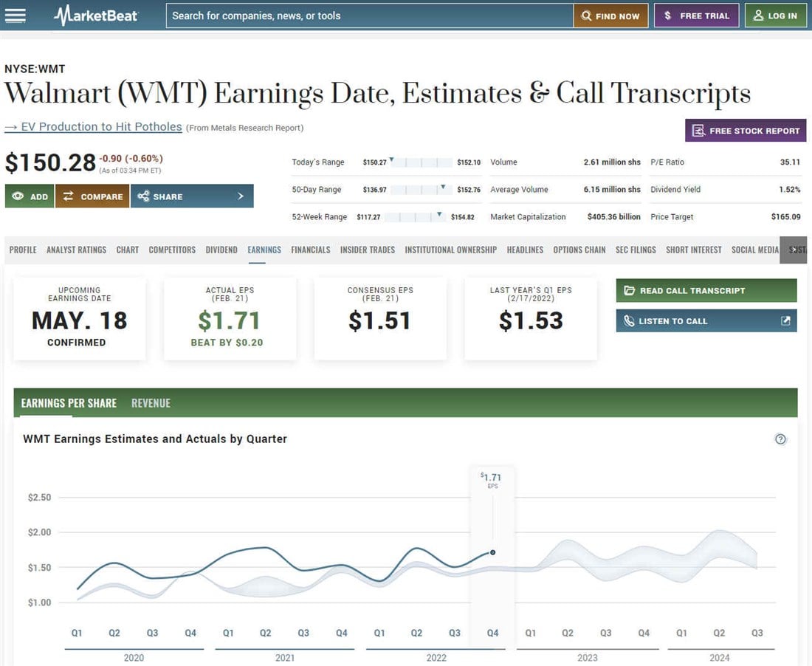Go to the Dividend tab
Screen dimensions: 812x666
[221, 250]
